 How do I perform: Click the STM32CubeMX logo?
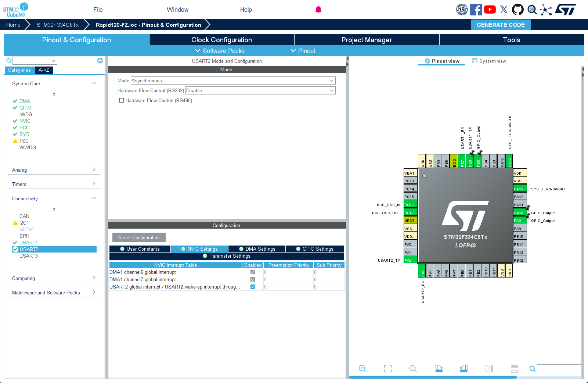(16, 10)
